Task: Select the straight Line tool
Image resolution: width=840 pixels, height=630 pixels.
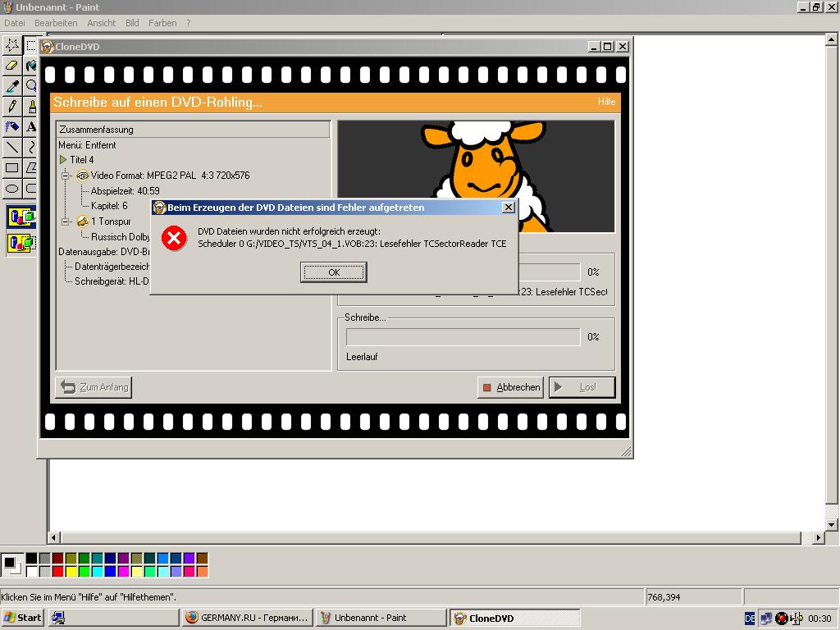Action: 11,147
